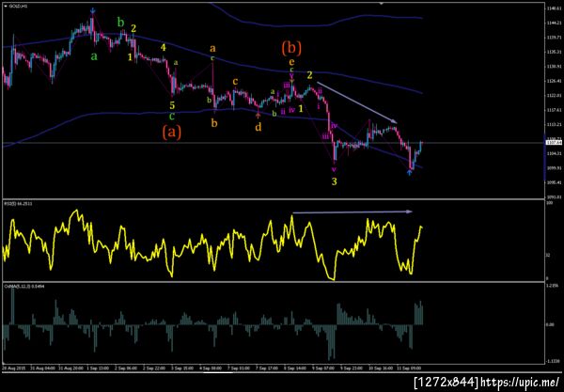This screenshot has height=392, width=564.
Task: Click the large green a wave label
Action: (94, 56)
